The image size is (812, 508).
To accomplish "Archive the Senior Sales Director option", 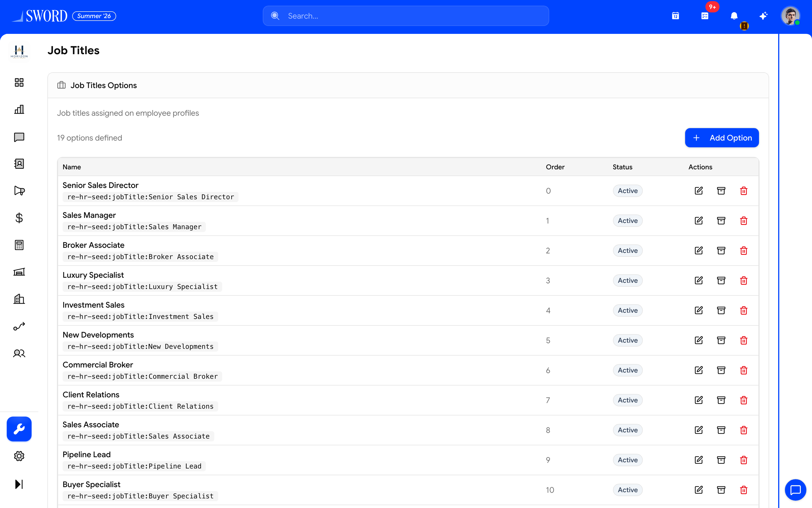I will [x=721, y=191].
